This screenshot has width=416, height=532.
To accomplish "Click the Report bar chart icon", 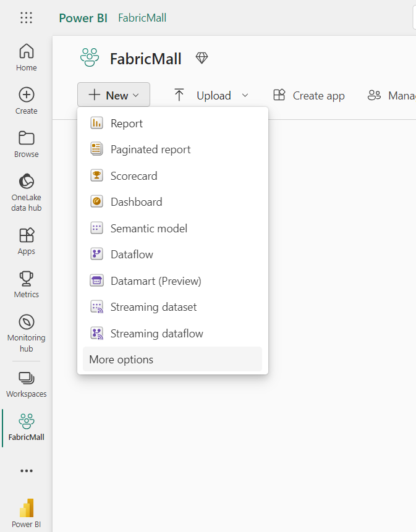I will 96,123.
